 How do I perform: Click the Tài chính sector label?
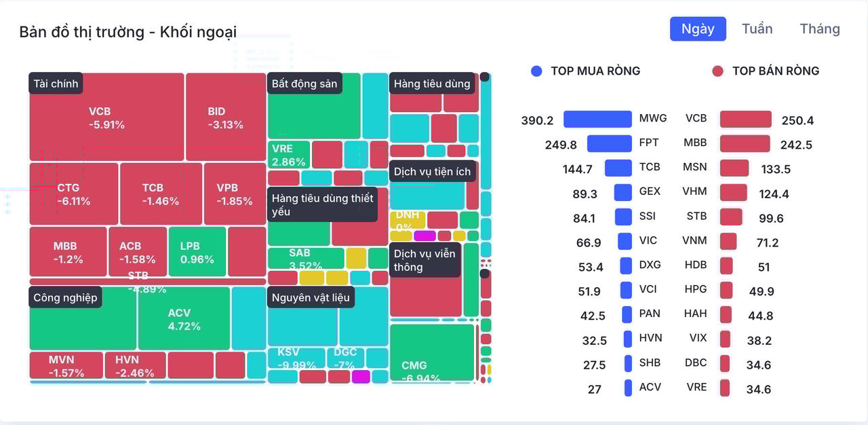point(56,84)
